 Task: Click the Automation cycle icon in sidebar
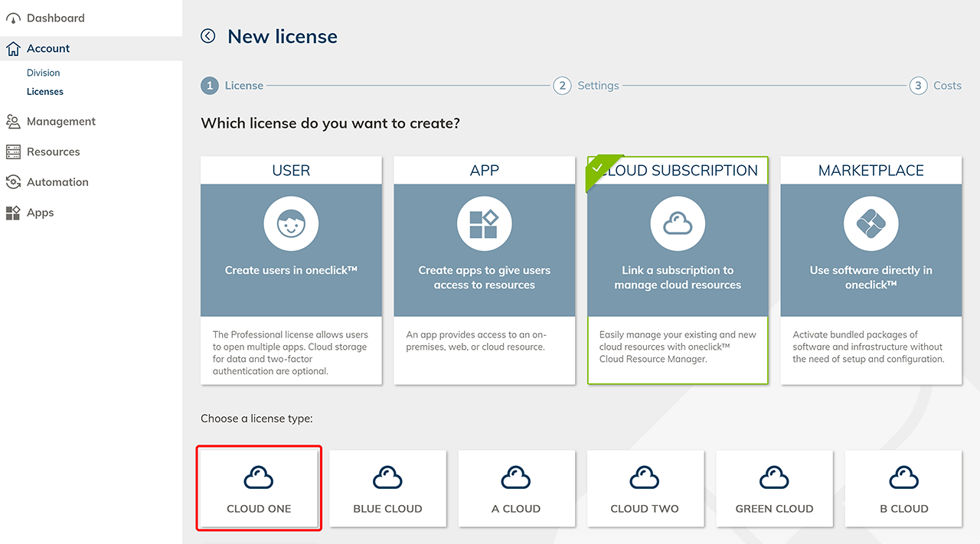(x=13, y=182)
